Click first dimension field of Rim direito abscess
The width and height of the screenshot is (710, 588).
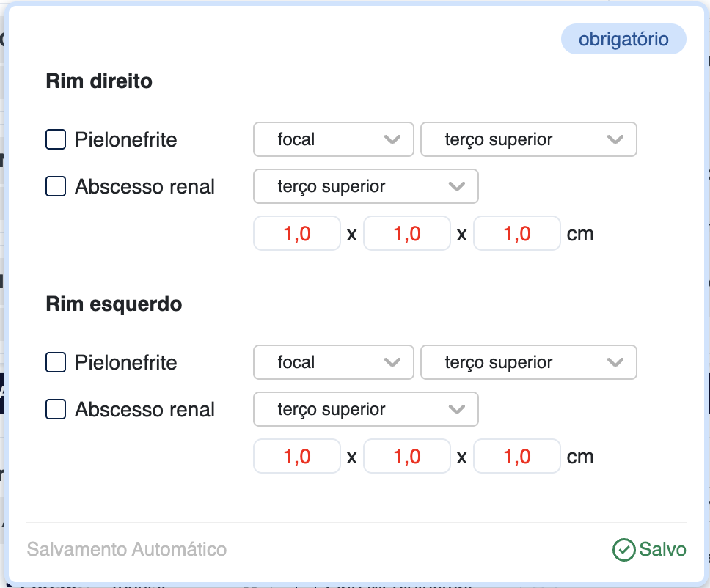coord(297,234)
